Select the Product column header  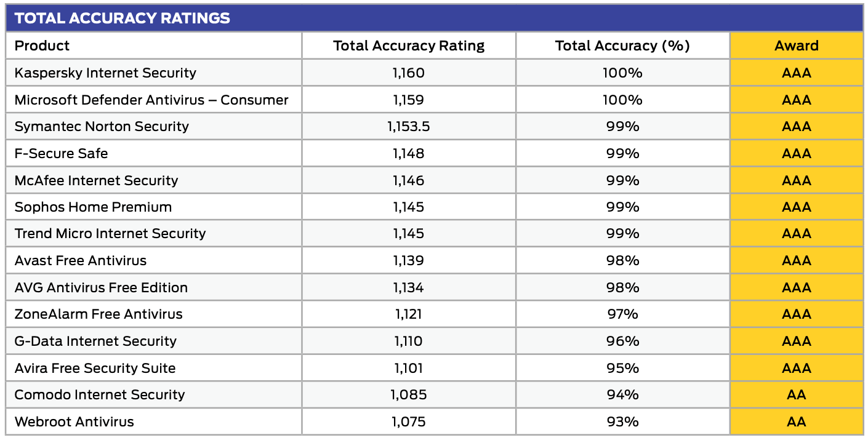pos(42,46)
